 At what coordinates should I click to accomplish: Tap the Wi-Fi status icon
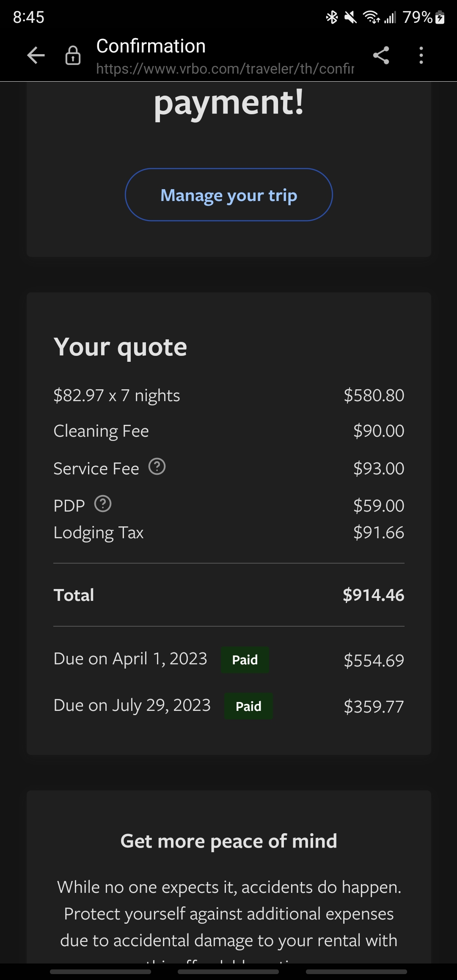371,17
